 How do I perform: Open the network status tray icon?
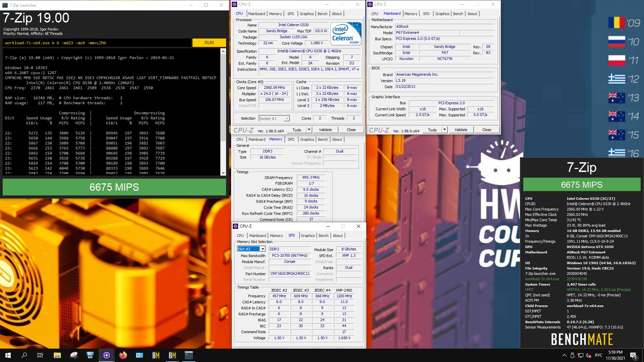[x=580, y=355]
